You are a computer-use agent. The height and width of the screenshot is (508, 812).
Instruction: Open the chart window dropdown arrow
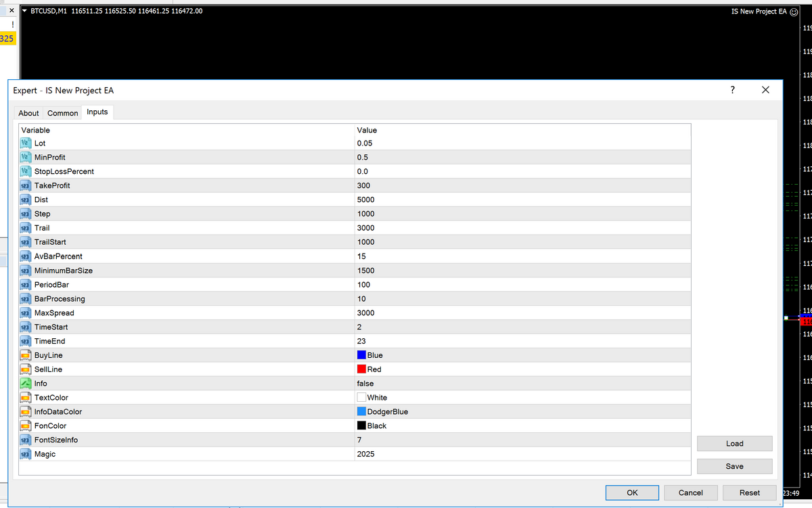coord(25,11)
